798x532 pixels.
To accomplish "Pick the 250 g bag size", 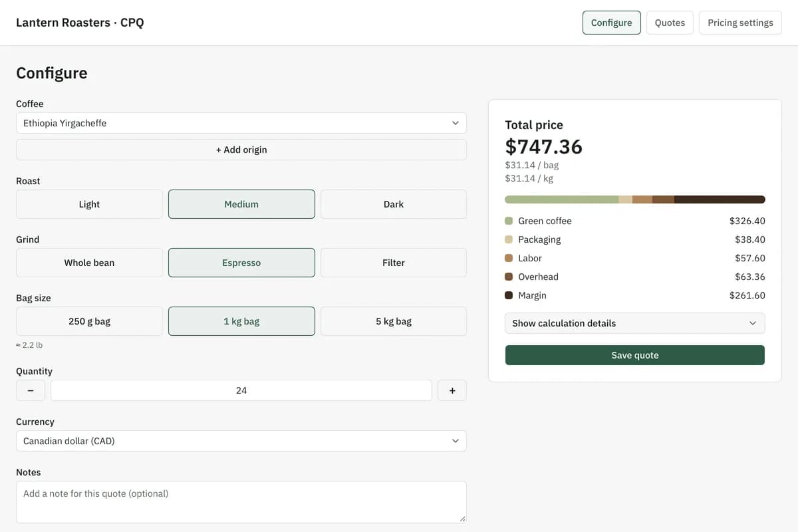I will tap(89, 321).
